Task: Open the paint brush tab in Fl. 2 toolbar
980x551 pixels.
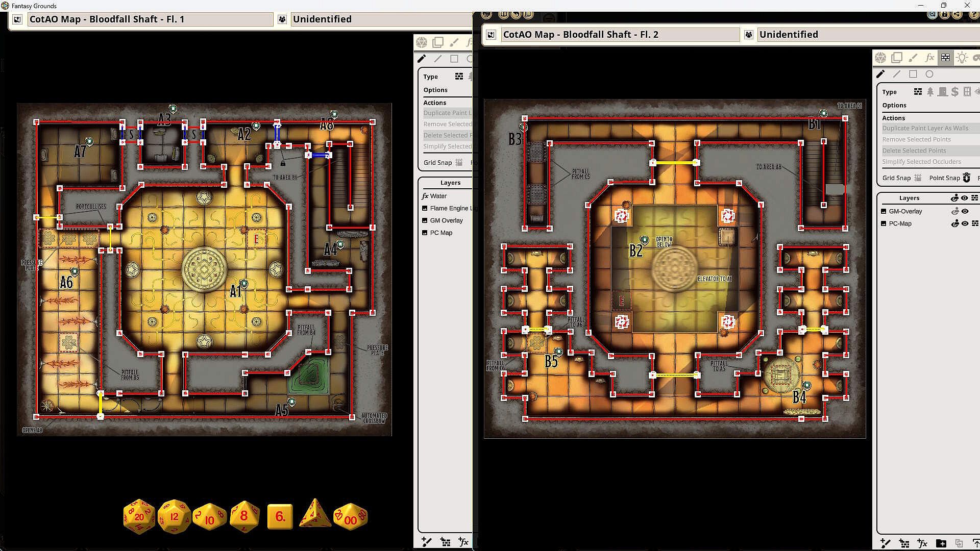Action: [913, 58]
